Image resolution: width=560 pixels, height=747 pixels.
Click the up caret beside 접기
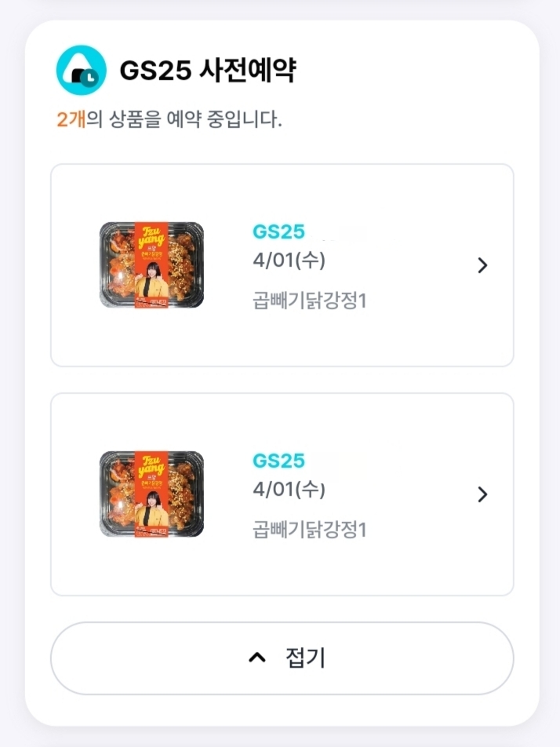tap(257, 658)
